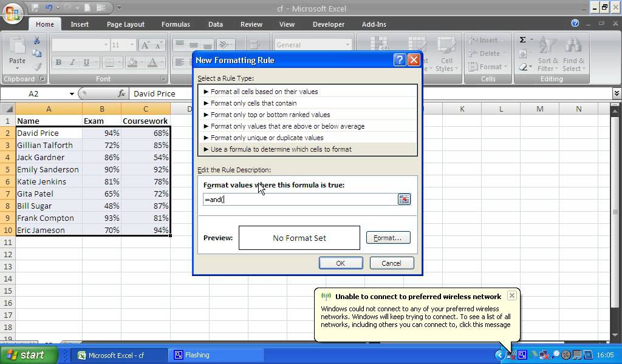Click Save in Quick Access Toolbar
622x364 pixels.
point(35,7)
